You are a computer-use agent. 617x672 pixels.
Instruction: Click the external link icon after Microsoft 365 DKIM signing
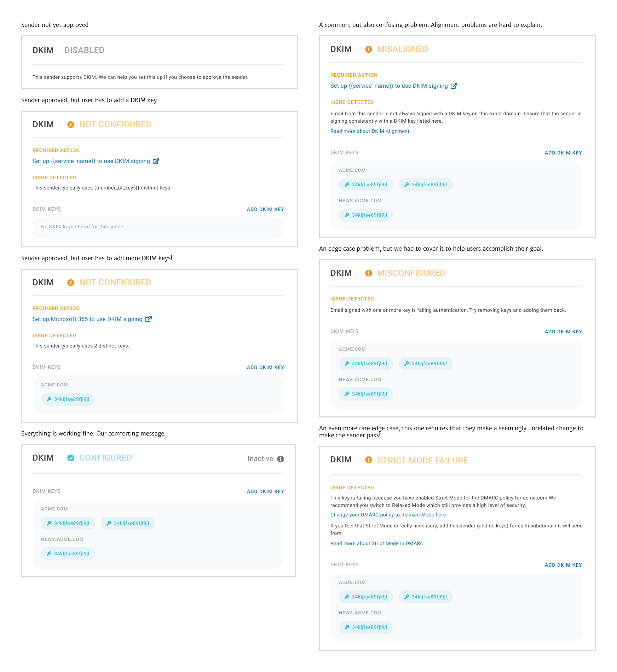[x=149, y=319]
